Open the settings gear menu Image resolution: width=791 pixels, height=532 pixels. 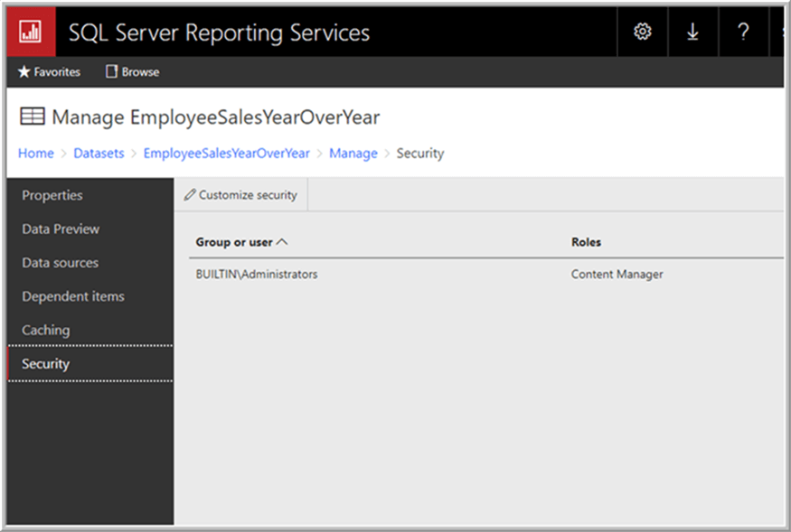click(x=642, y=32)
